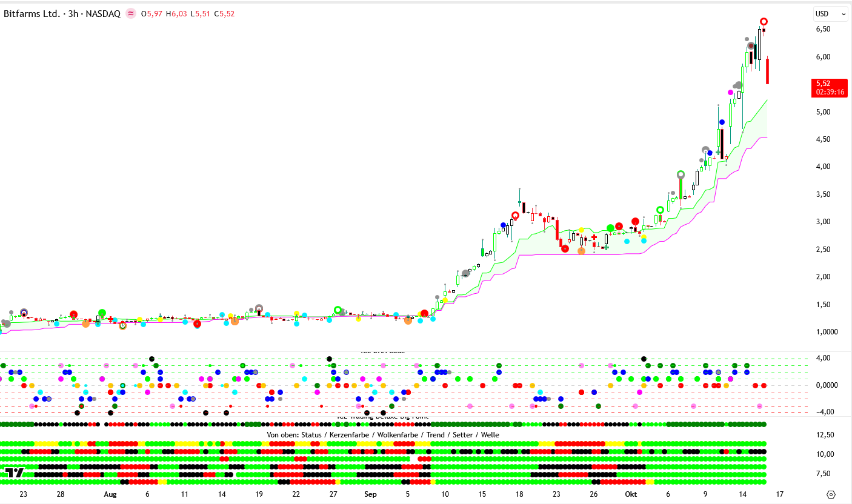Click the 'Sep' label on time axis
Image resolution: width=852 pixels, height=504 pixels.
point(370,494)
